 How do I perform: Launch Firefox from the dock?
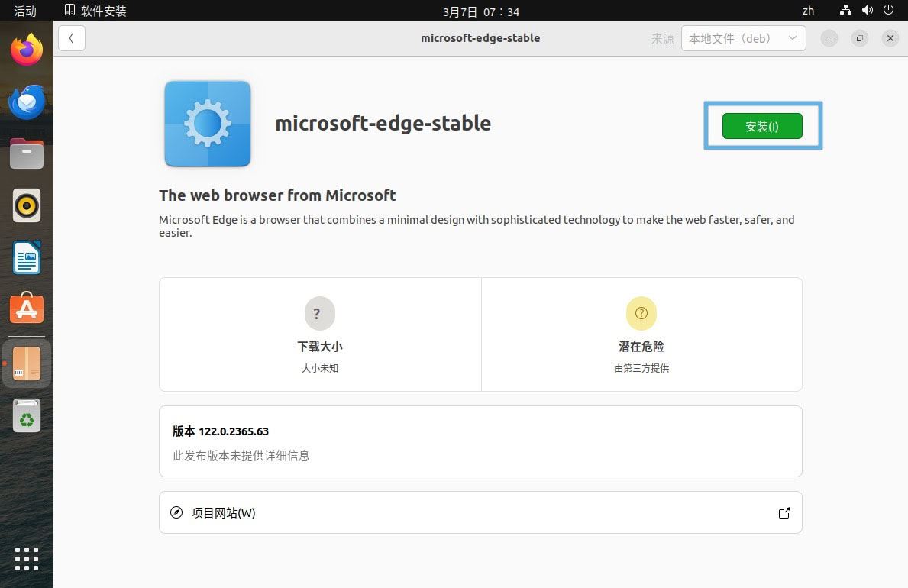tap(27, 50)
